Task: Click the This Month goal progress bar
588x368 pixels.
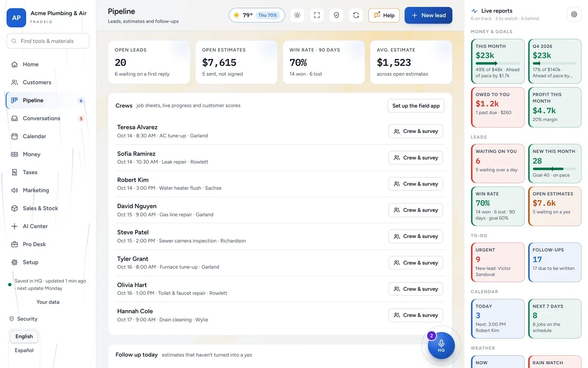Action: click(497, 63)
